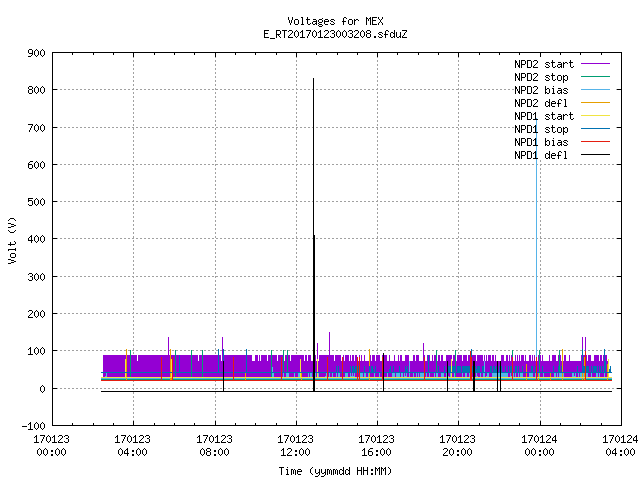Click the 900 y-axis tick label
Screen dimensions: 640x480
click(36, 53)
